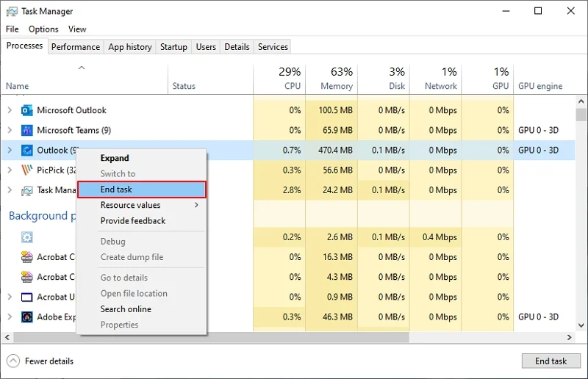Expand the Adobe Express process group
Image resolution: width=588 pixels, height=379 pixels.
(10, 317)
